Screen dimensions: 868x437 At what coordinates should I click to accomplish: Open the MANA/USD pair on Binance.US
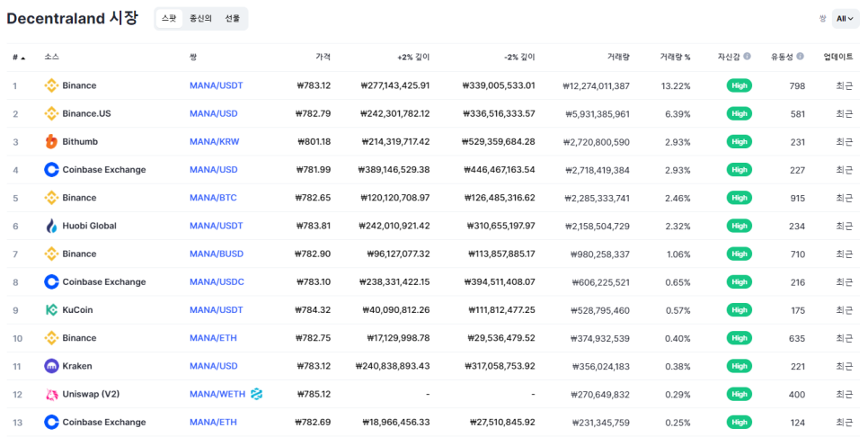(x=214, y=113)
